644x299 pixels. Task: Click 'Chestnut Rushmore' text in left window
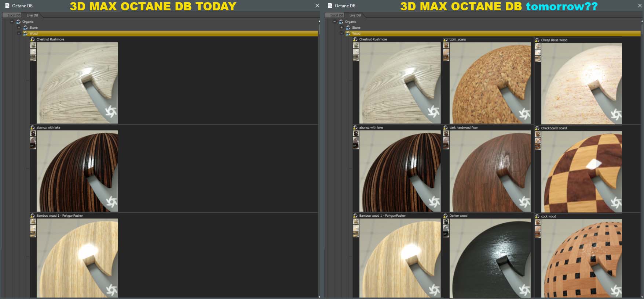pos(50,39)
